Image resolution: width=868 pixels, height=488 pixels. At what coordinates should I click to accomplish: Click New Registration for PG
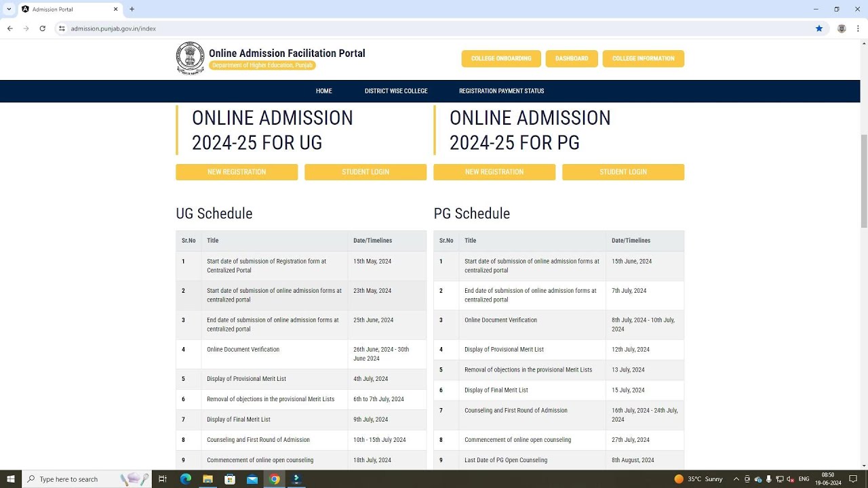[x=494, y=172]
